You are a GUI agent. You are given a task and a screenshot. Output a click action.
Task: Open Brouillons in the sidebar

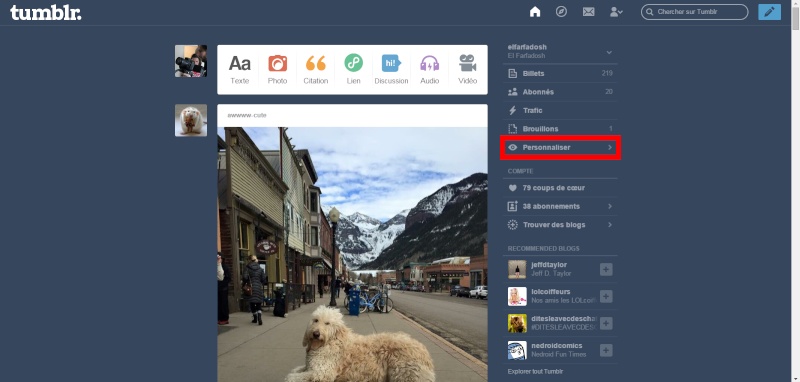pos(560,129)
